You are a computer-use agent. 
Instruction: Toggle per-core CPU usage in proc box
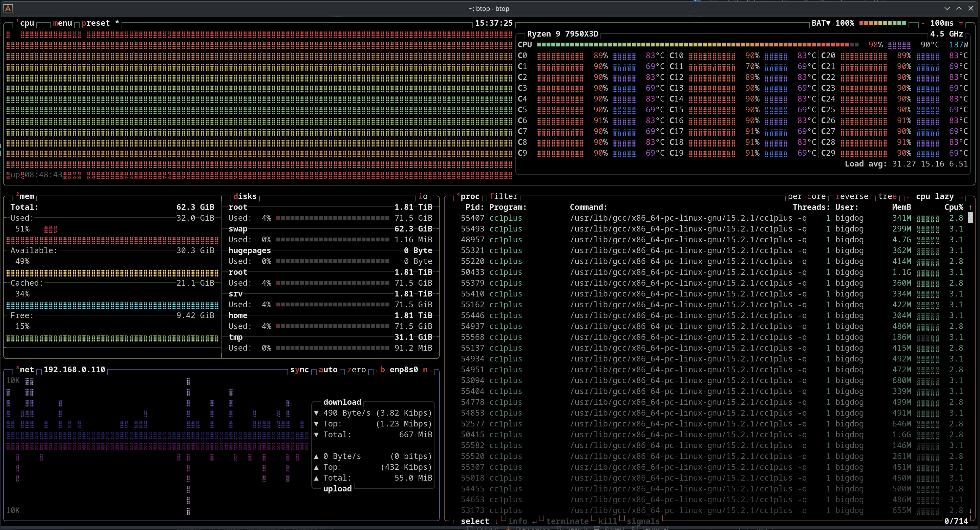[x=807, y=197]
